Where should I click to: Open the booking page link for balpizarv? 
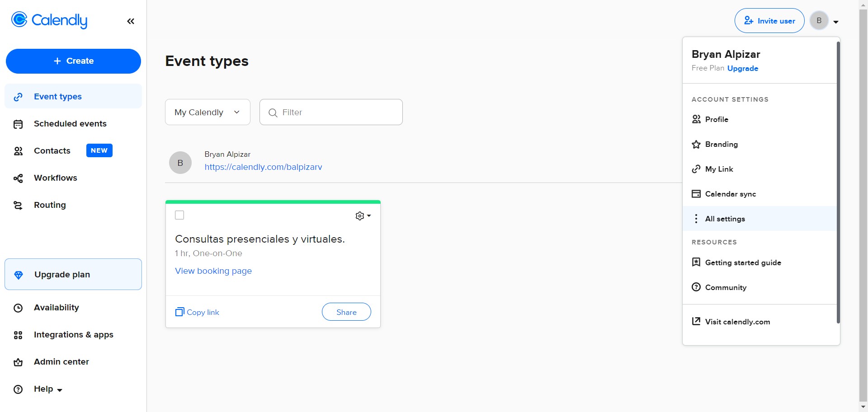tap(264, 167)
